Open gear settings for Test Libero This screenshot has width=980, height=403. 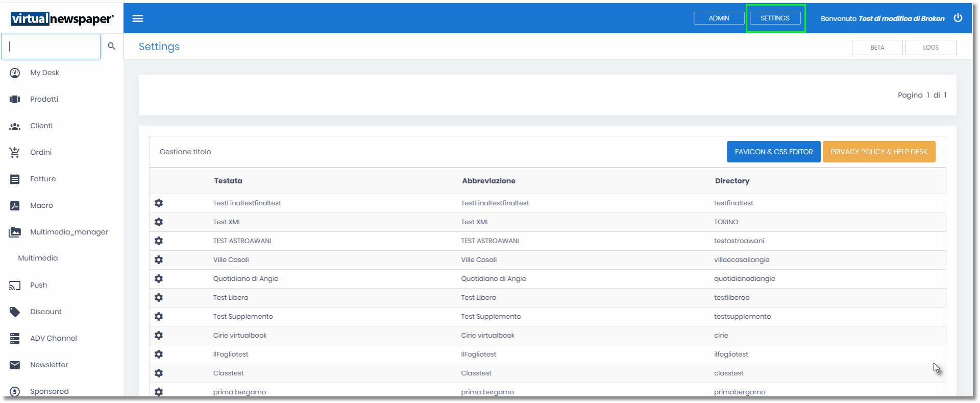pos(159,298)
